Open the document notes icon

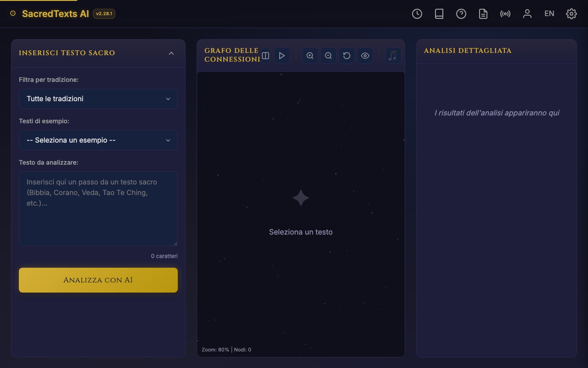point(483,14)
